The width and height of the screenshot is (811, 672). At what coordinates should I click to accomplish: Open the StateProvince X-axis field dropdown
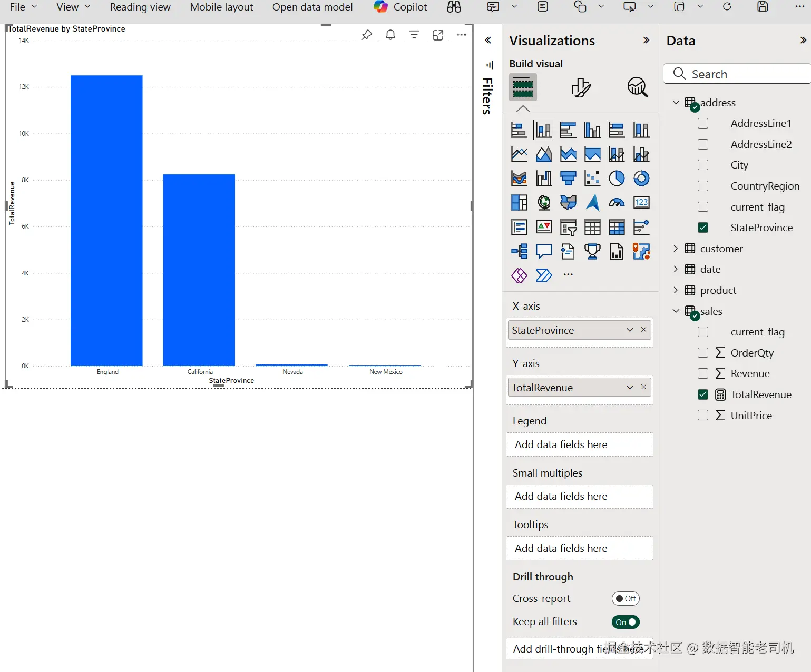(629, 330)
